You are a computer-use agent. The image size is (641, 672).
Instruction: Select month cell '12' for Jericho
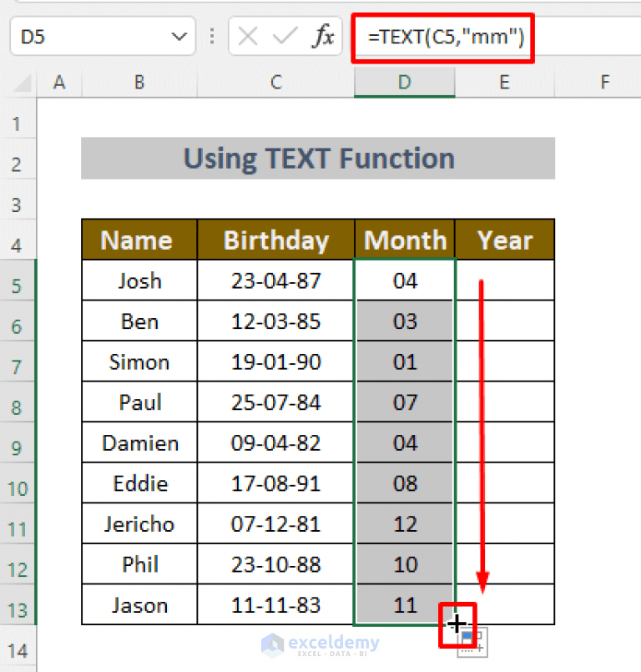(x=405, y=523)
